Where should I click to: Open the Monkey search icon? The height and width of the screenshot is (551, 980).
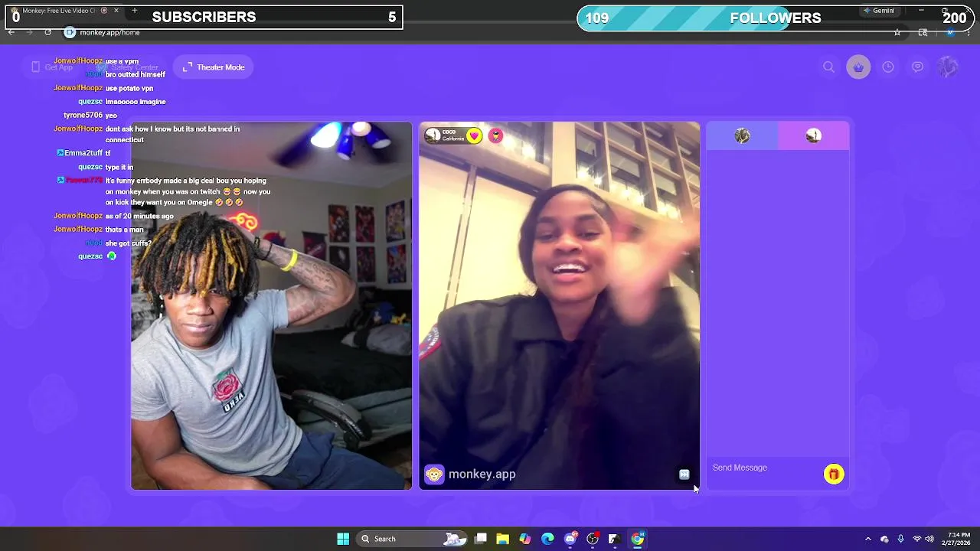pos(828,67)
